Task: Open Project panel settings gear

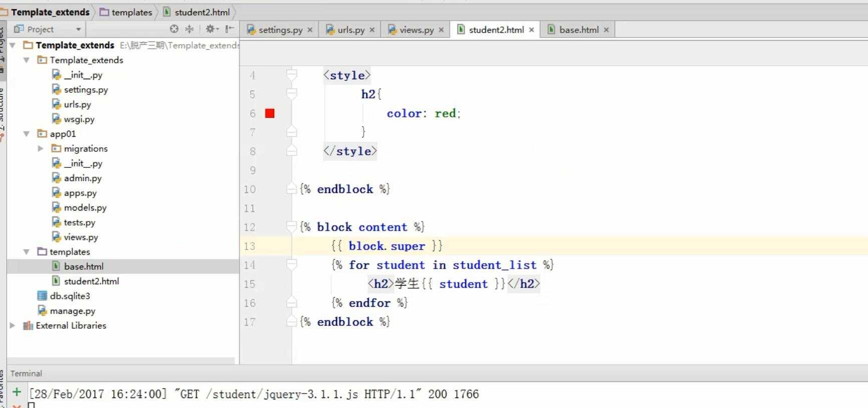Action: coord(211,29)
